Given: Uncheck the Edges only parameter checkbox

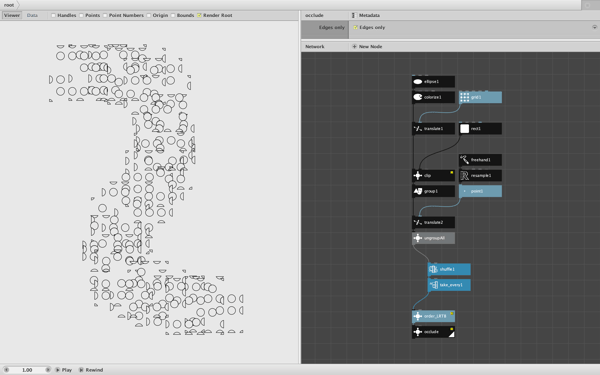Looking at the screenshot, I should 355,28.
